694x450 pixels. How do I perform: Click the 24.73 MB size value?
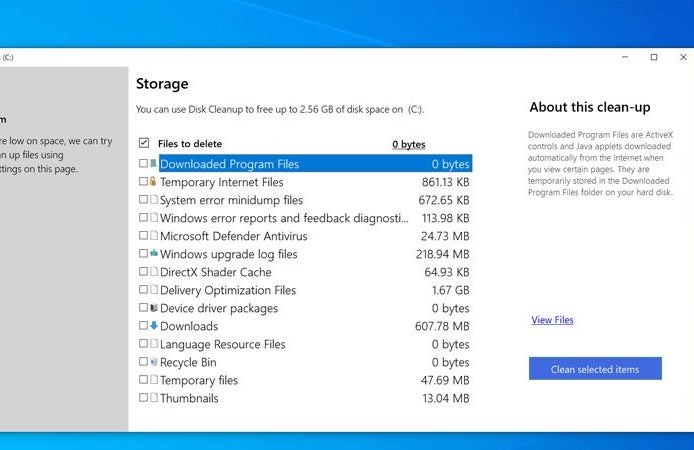click(x=445, y=236)
